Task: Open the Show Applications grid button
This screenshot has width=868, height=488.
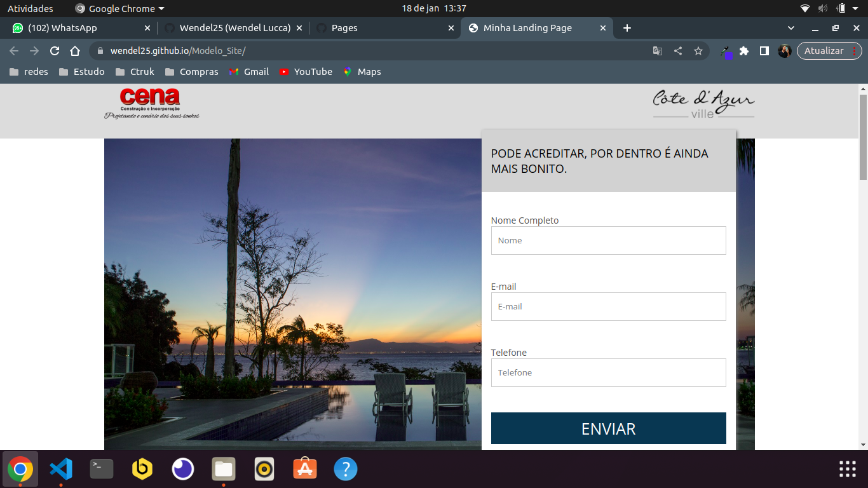Action: (x=846, y=469)
